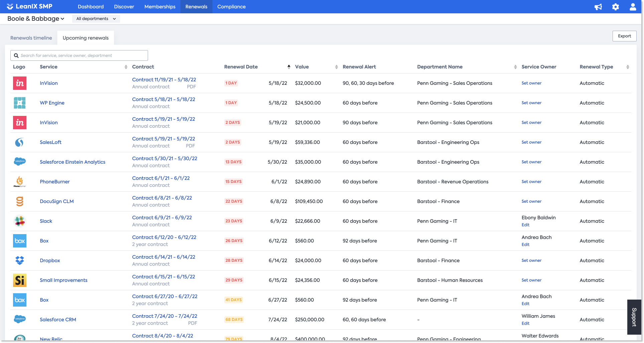
Task: Click the LeanIX SMP logo
Action: coord(29,7)
